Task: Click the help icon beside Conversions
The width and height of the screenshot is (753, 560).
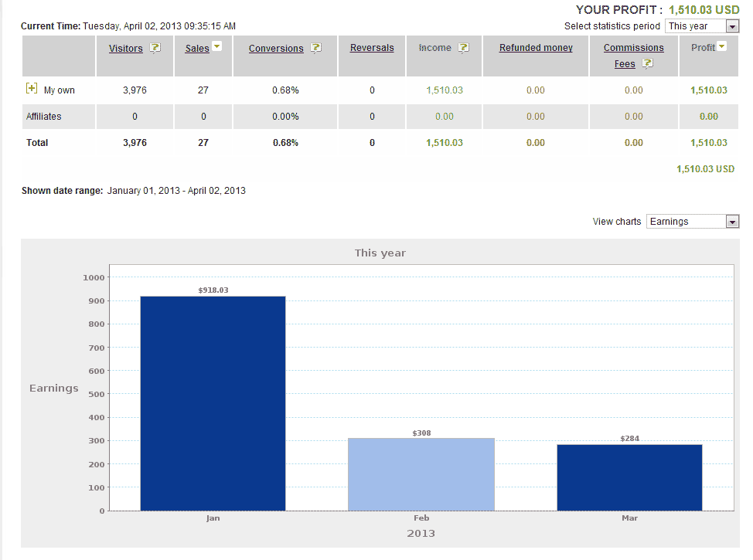Action: (315, 48)
